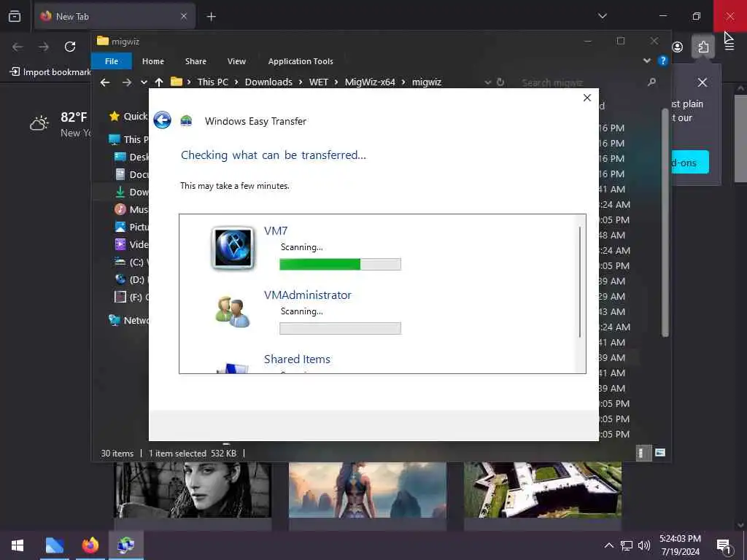Screen dimensions: 747x560
Task: Open the aerial building thumbnail
Action: coord(543,489)
